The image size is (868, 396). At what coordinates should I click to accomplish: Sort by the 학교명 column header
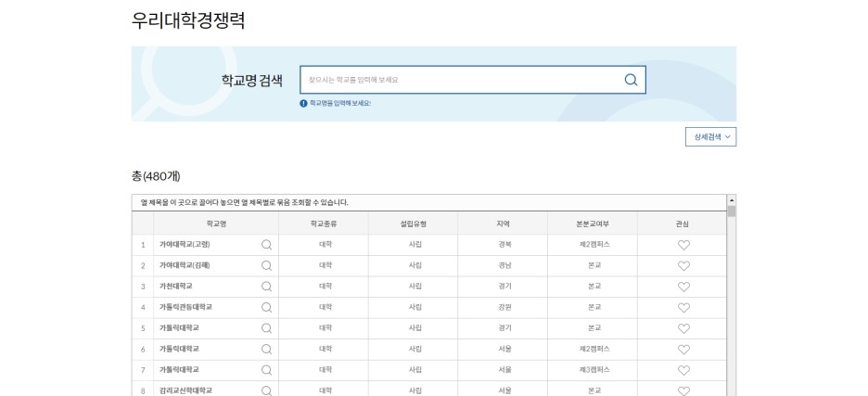point(216,224)
